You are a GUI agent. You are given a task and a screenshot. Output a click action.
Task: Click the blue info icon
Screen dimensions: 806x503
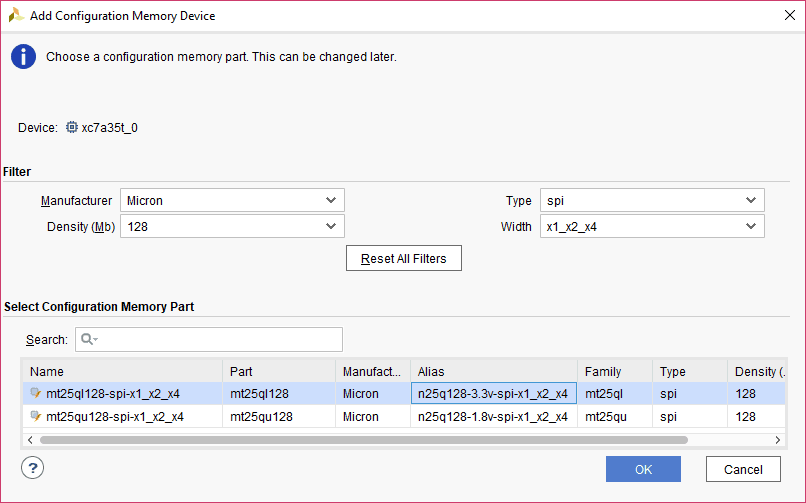coord(23,57)
